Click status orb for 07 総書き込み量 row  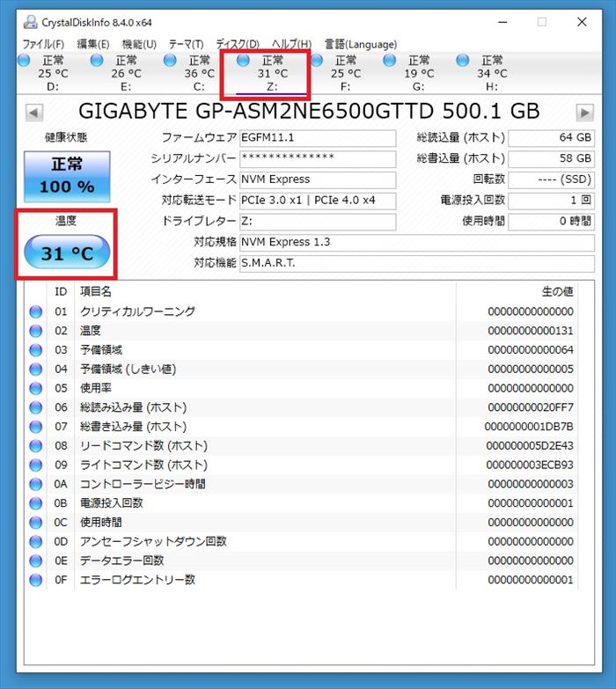35,427
